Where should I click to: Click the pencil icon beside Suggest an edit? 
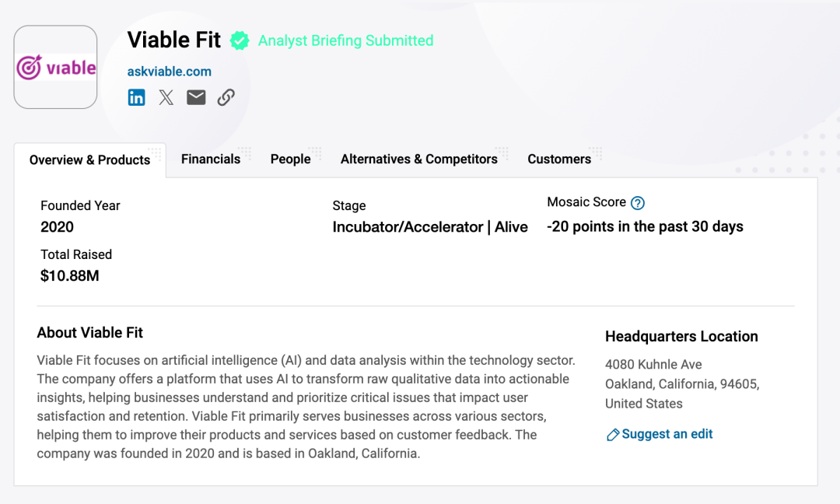coord(612,435)
